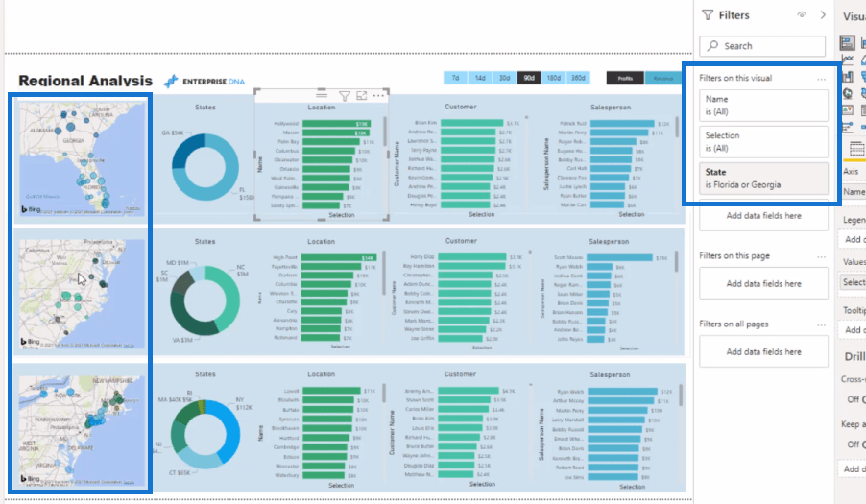
Task: Click the bottom row States donut chart
Action: click(x=204, y=435)
